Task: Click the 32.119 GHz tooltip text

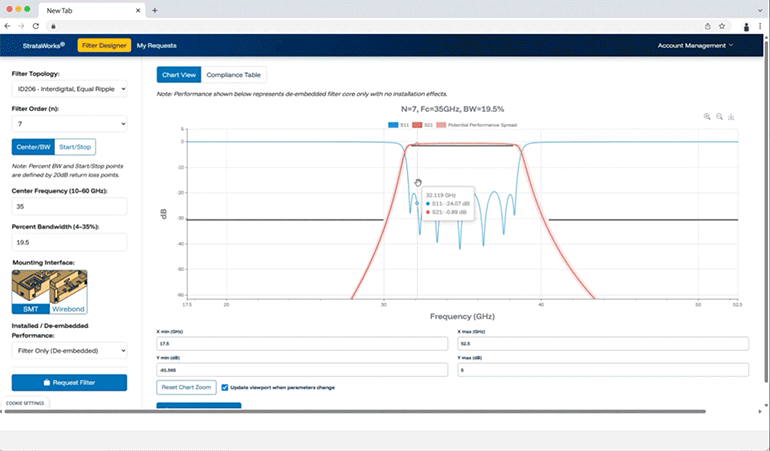Action: [440, 195]
